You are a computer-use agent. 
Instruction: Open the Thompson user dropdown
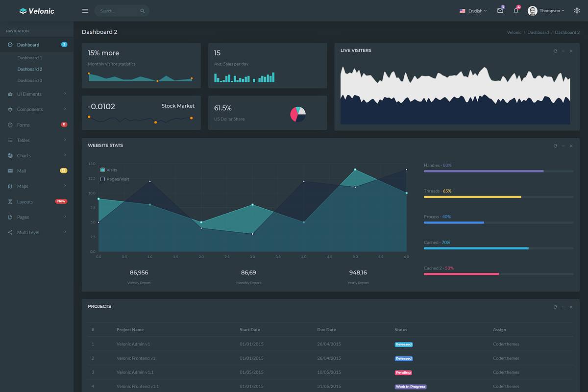coord(552,11)
